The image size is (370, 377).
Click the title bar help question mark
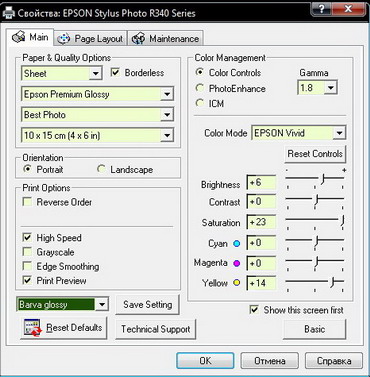tap(321, 9)
